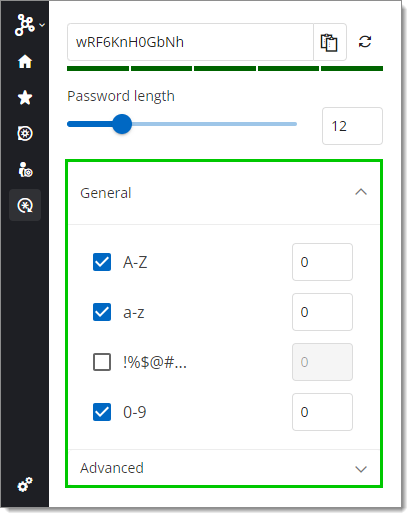Open the vault wheel sidebar icon

click(25, 134)
